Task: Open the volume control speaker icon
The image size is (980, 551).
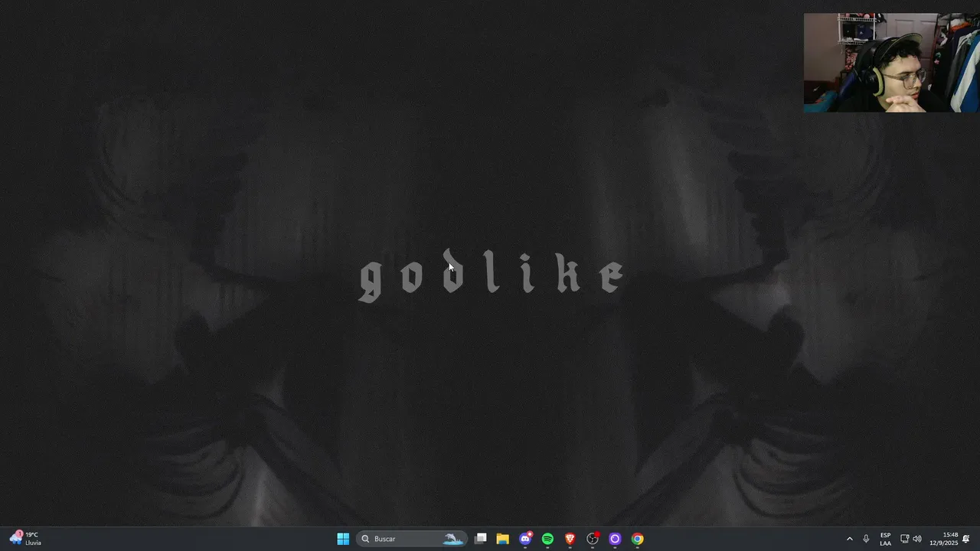Action: [x=917, y=539]
